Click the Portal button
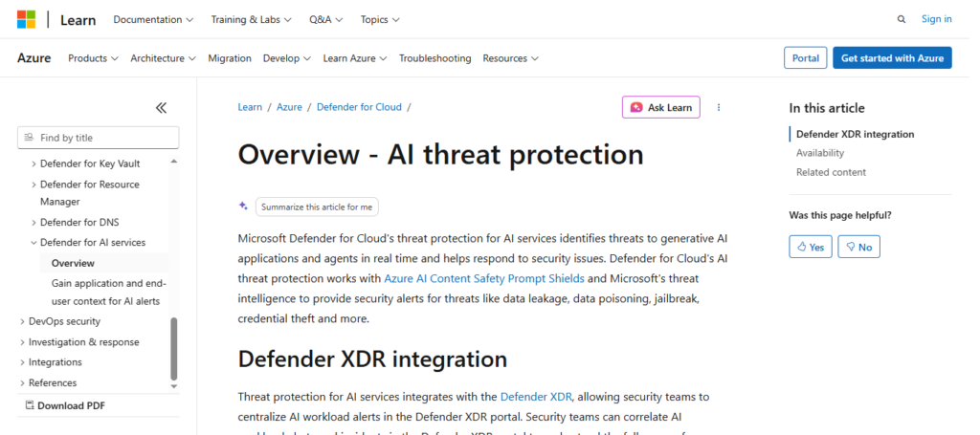 click(x=806, y=58)
